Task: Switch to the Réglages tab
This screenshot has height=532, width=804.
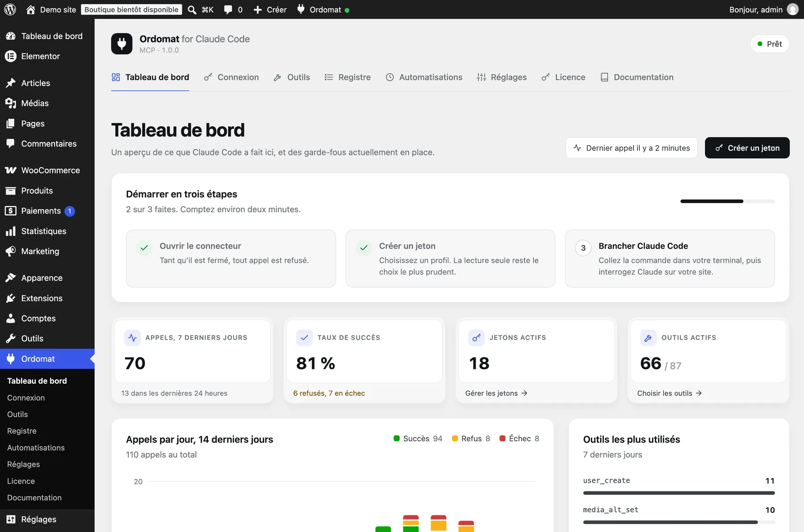Action: click(502, 77)
